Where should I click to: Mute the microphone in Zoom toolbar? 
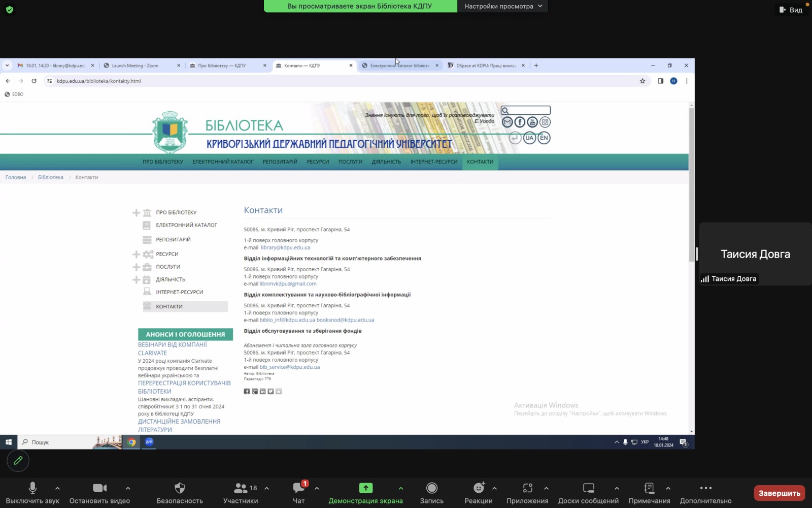(32, 493)
